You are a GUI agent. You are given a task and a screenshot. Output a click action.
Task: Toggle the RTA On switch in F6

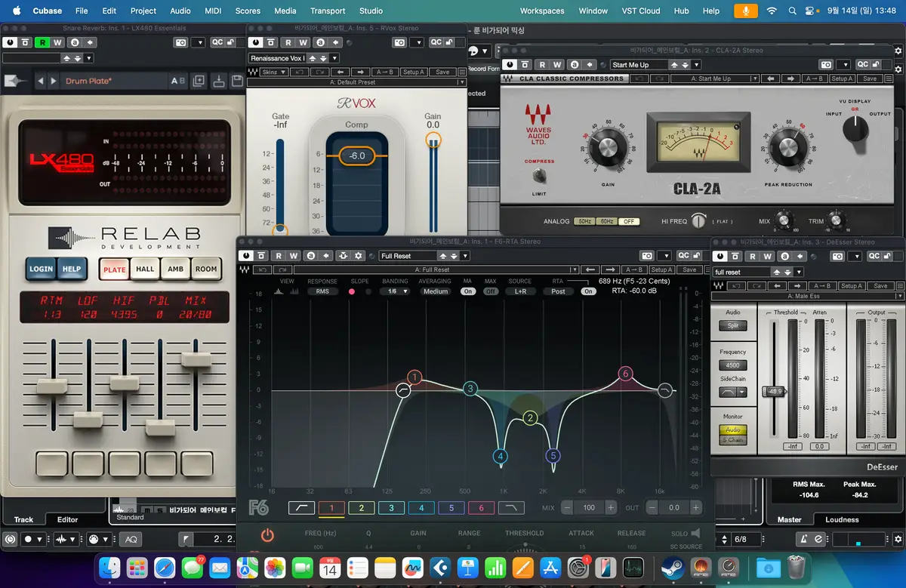point(587,291)
